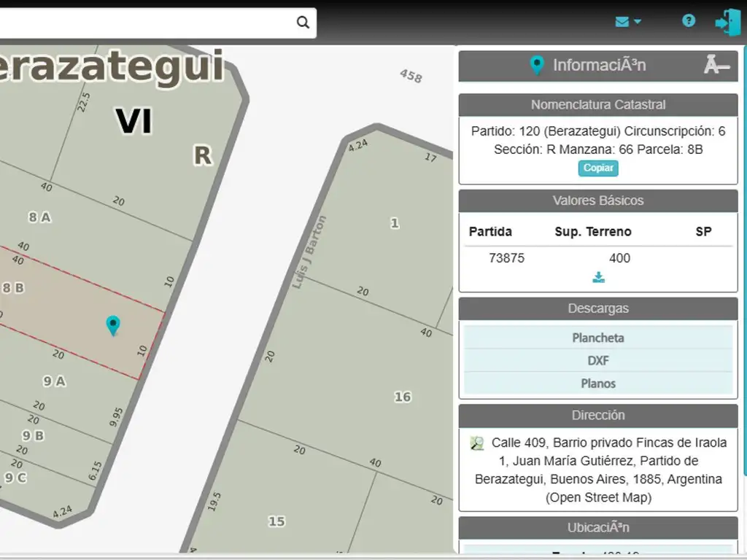Image resolution: width=747 pixels, height=560 pixels.
Task: Open the envelope messages dropdown
Action: (627, 22)
